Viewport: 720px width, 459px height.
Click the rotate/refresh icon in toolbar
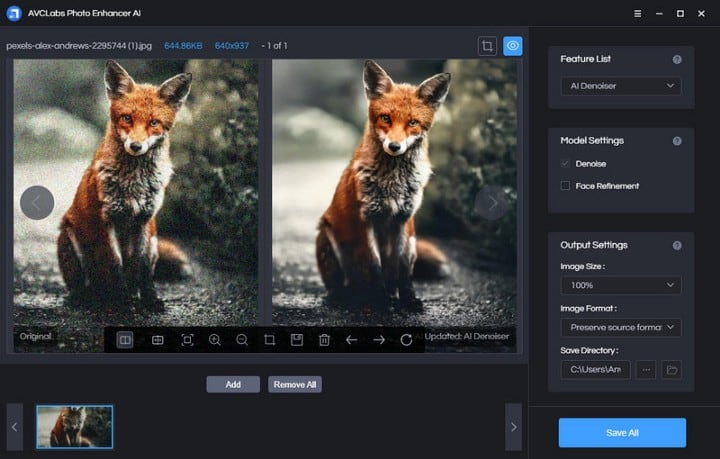click(x=406, y=340)
